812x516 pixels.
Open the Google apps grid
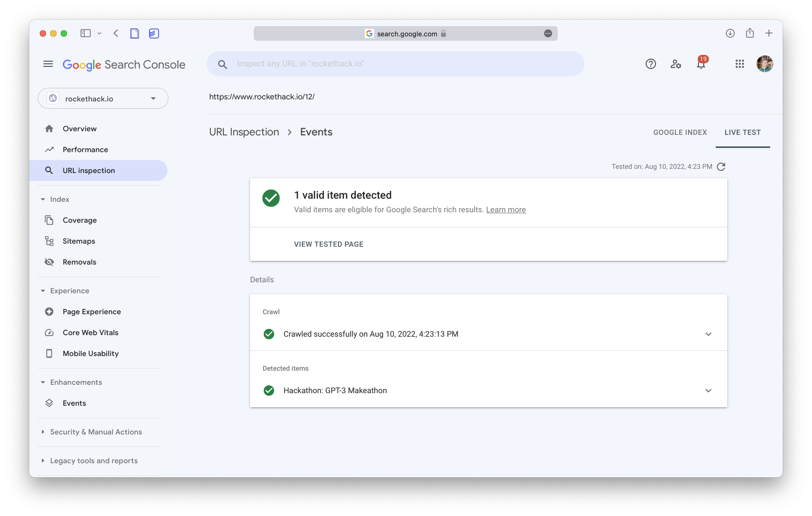click(739, 64)
